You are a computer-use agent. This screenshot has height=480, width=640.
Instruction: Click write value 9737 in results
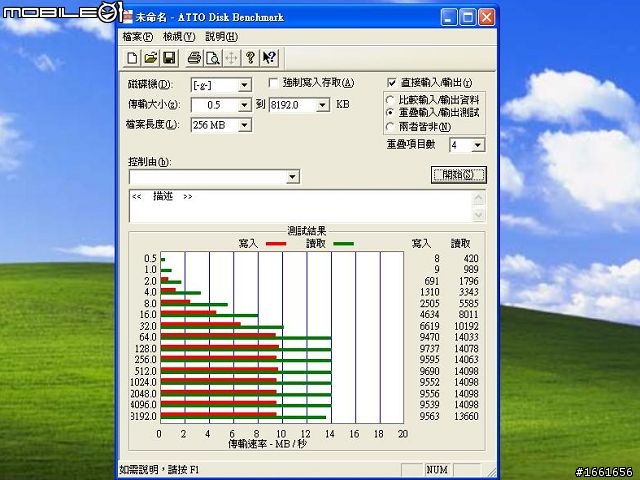[429, 349]
